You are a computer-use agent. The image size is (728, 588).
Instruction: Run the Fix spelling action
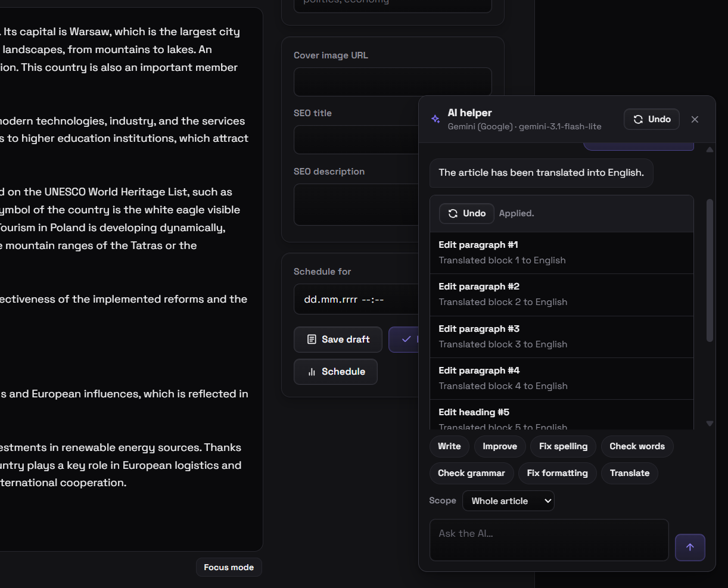(563, 446)
